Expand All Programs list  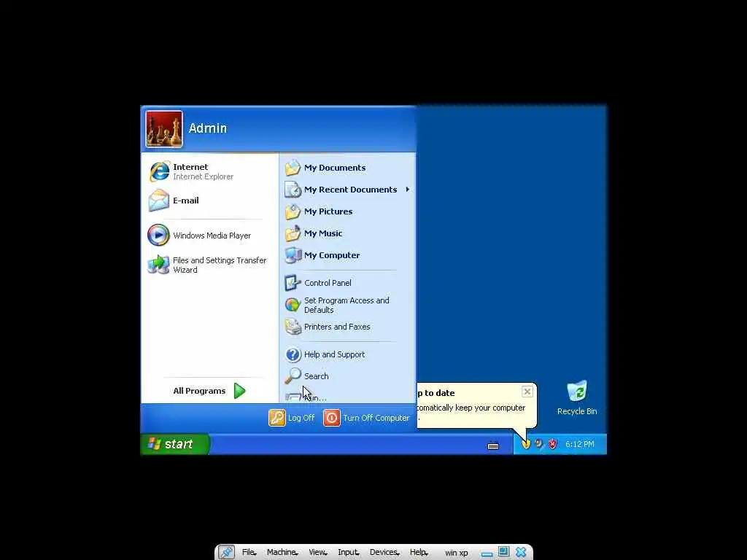[209, 391]
